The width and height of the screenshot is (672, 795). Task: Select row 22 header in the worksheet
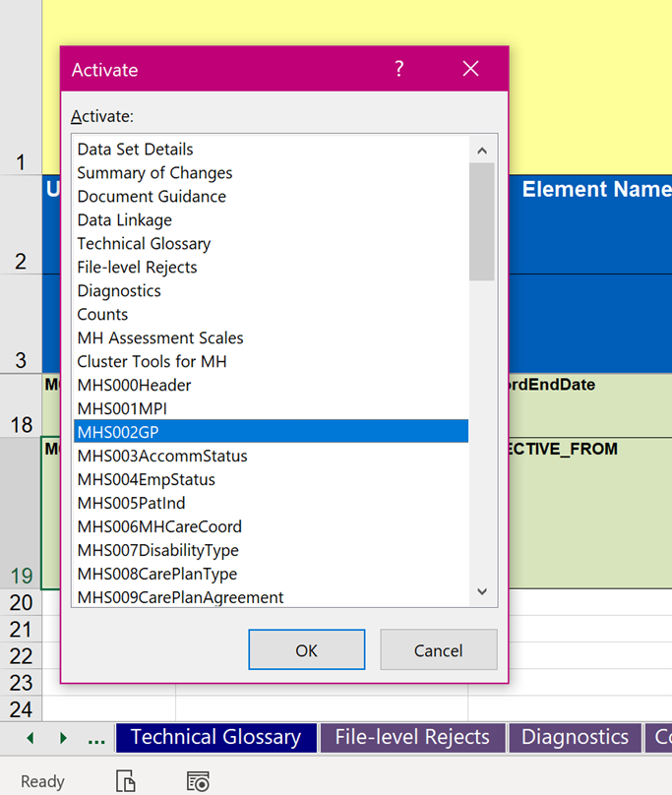pyautogui.click(x=21, y=656)
